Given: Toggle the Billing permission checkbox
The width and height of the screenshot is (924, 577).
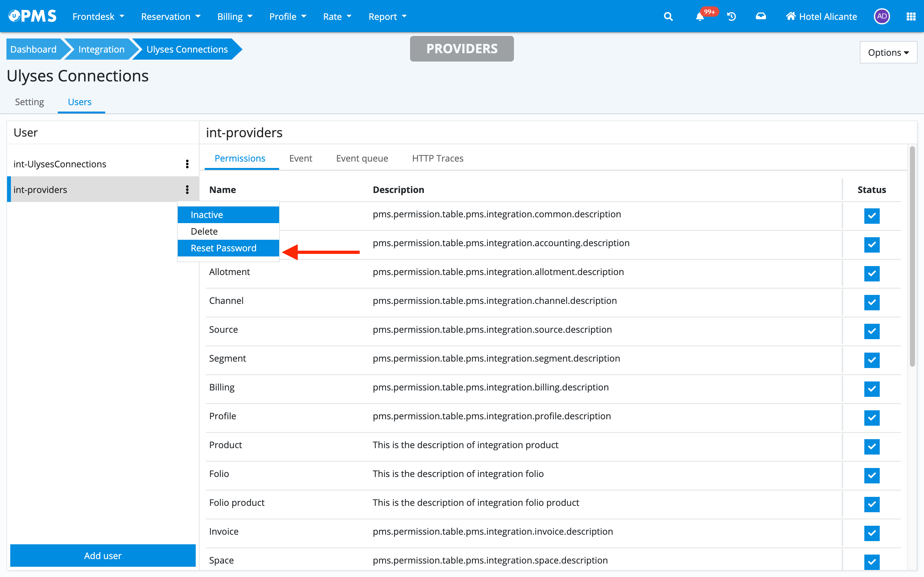Looking at the screenshot, I should 872,389.
